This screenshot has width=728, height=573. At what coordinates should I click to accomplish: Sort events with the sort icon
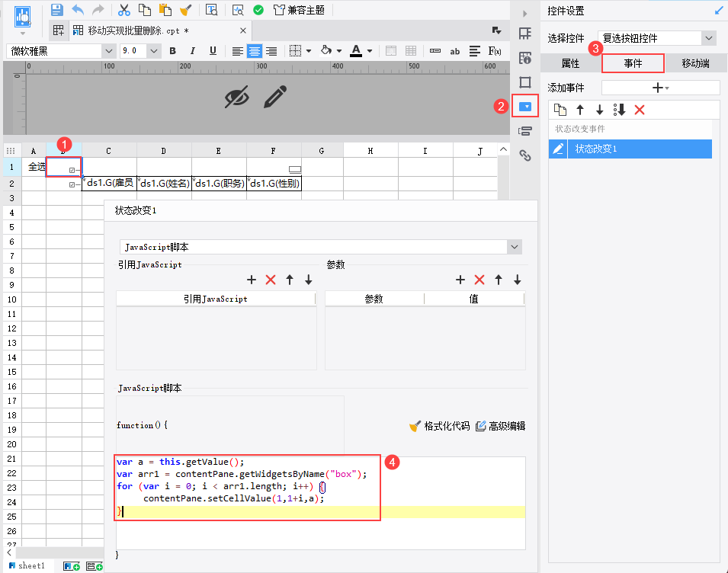click(619, 110)
